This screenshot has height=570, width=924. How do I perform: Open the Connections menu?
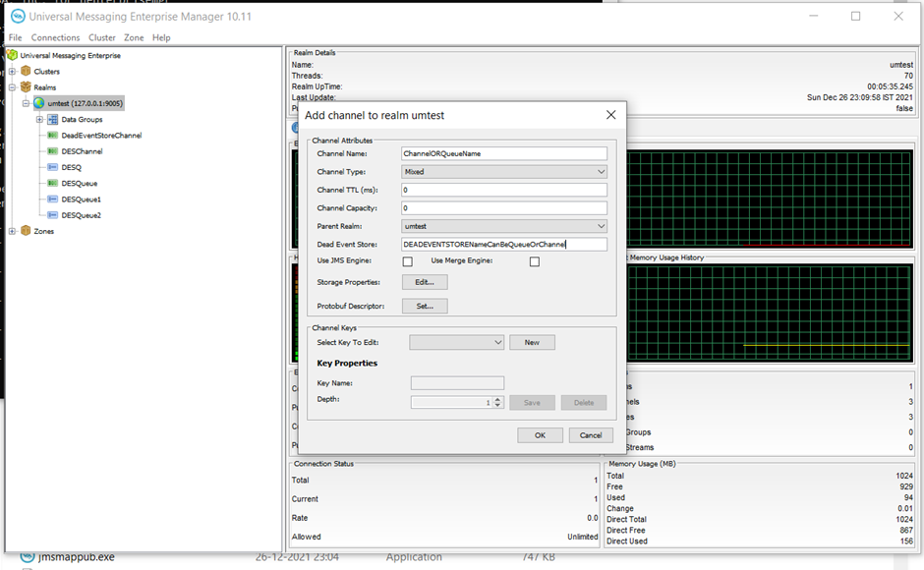click(x=55, y=37)
